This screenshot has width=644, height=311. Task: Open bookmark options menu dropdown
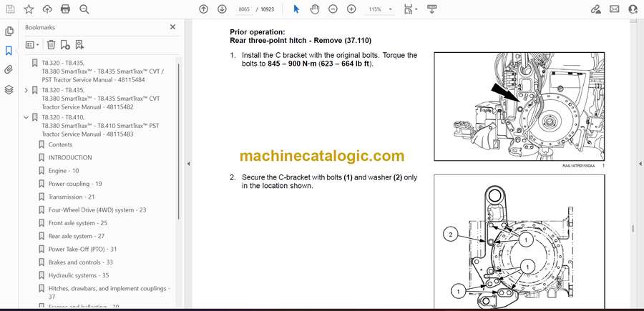[32, 45]
